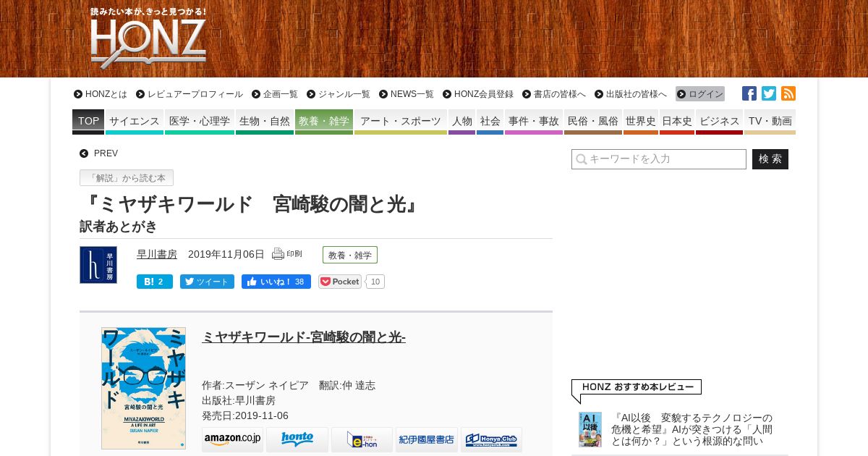The height and width of the screenshot is (456, 868).
Task: Open the NEWS一覧 link
Action: 407,94
